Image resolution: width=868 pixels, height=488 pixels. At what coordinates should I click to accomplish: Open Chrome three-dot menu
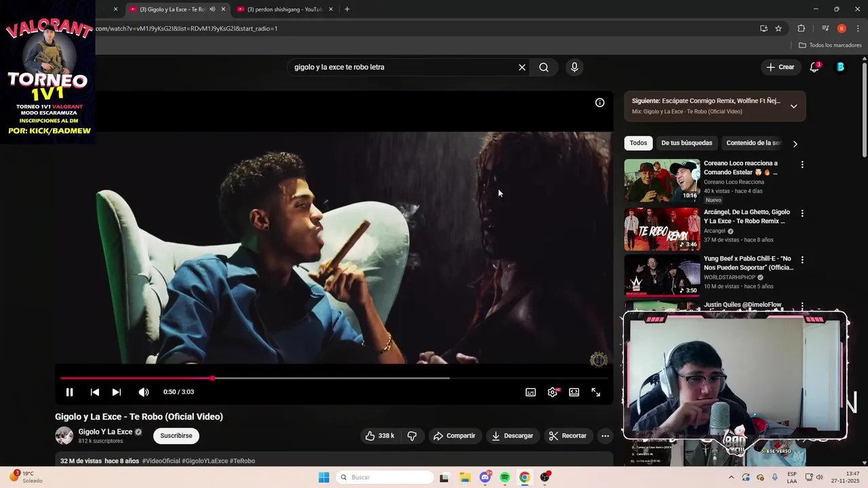click(858, 28)
